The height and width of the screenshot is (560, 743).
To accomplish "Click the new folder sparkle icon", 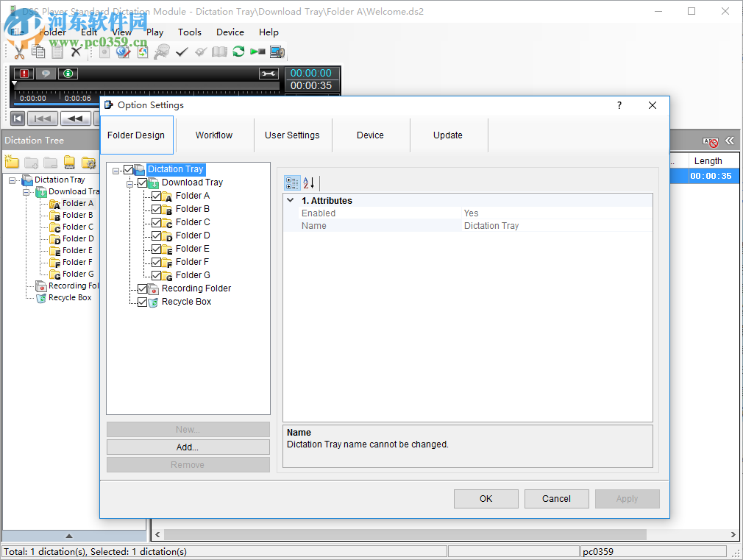I will click(11, 162).
